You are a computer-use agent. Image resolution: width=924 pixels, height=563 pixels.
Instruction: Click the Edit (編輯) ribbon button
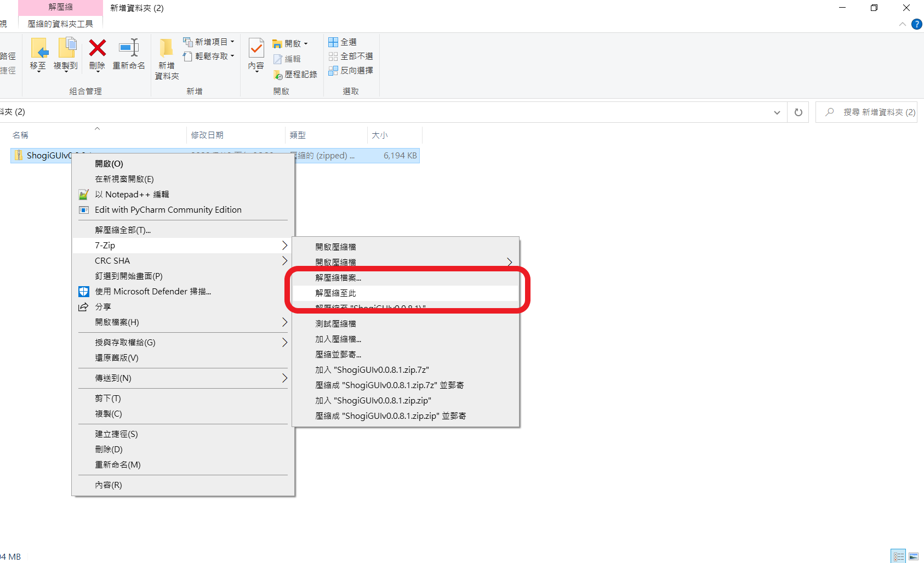click(x=287, y=59)
